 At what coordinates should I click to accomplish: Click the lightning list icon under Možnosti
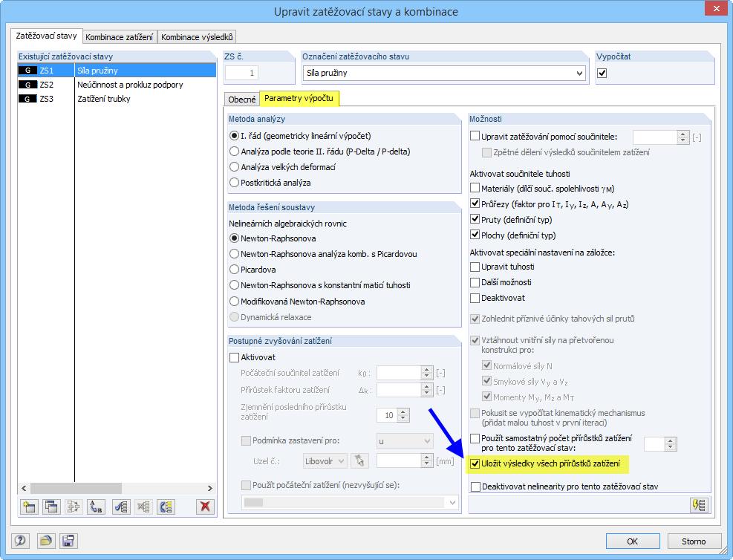click(x=700, y=505)
